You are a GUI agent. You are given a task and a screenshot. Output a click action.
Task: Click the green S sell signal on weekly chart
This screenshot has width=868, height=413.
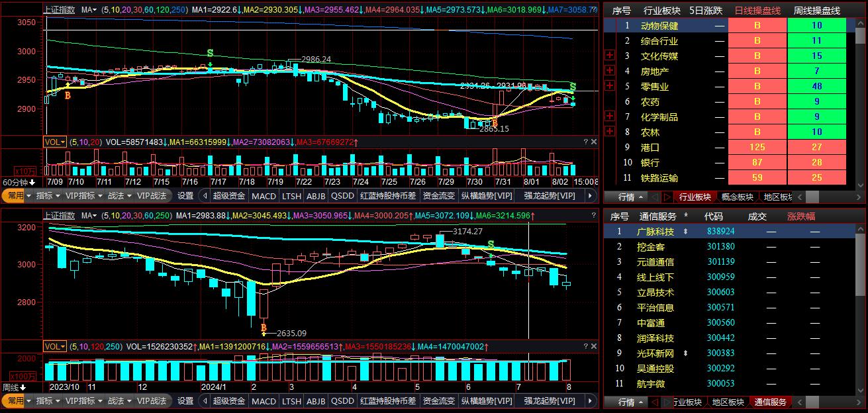[x=491, y=245]
